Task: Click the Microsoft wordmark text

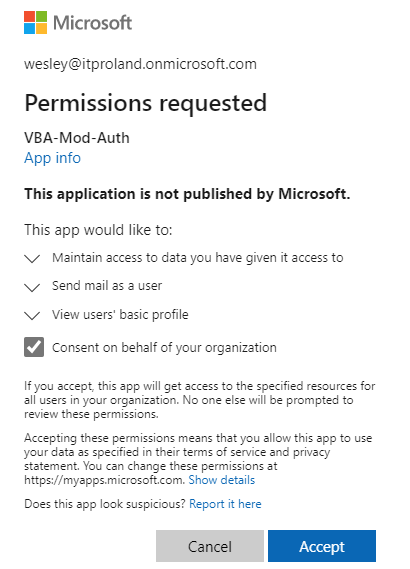Action: click(x=93, y=23)
